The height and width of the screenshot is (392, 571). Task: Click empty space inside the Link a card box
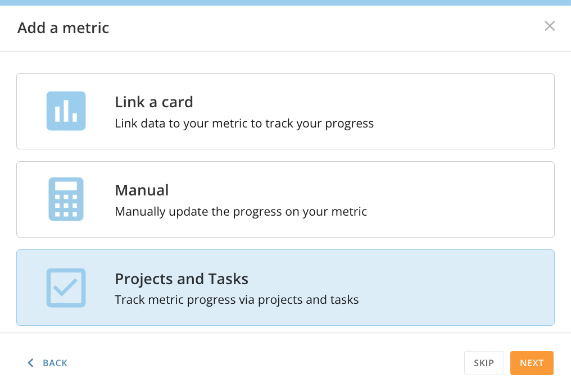coord(461,111)
